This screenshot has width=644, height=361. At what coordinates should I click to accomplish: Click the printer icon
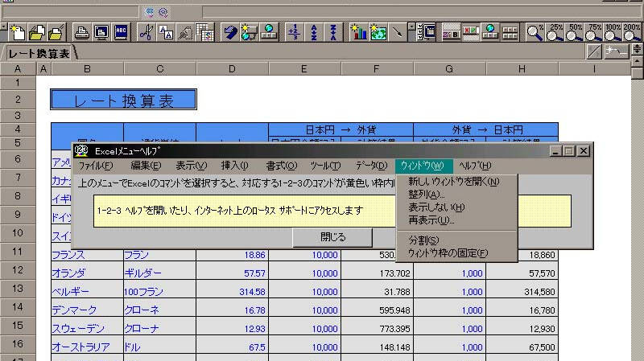click(82, 32)
